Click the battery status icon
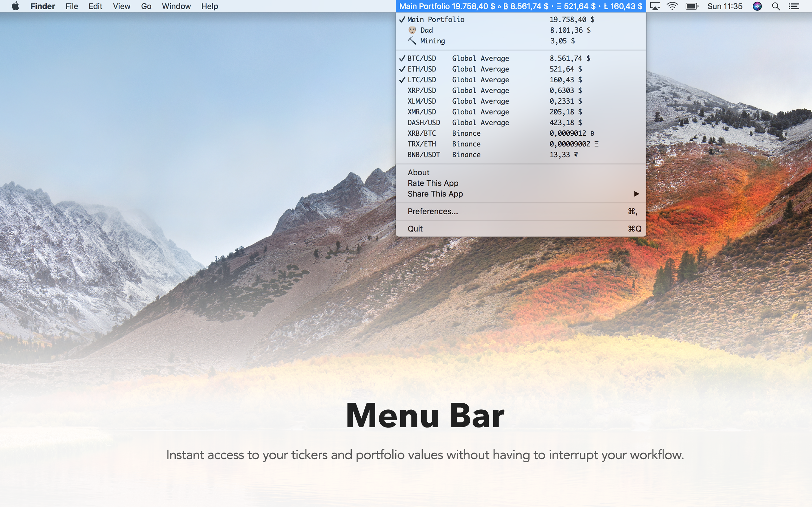This screenshot has height=507, width=812. click(x=691, y=6)
